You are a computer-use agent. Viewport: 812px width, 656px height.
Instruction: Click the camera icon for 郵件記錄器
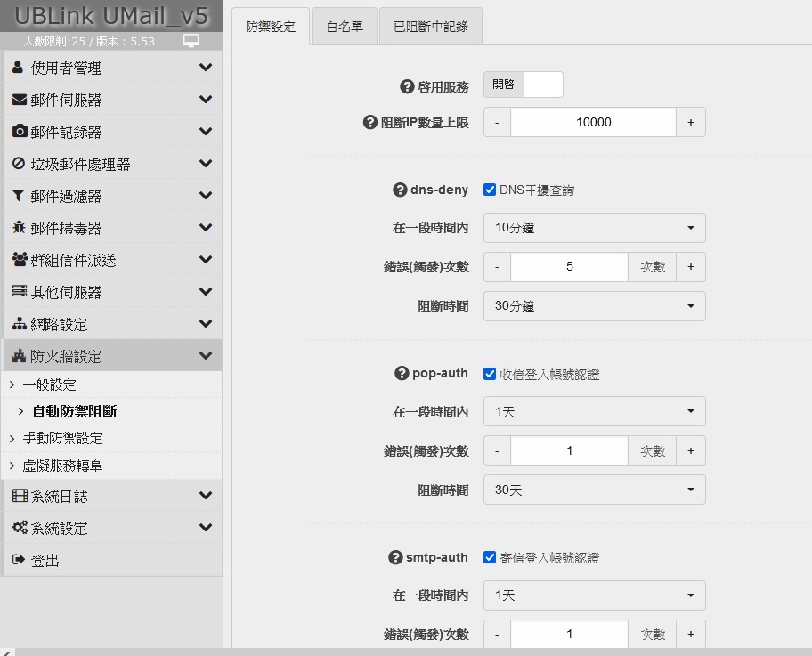20,132
